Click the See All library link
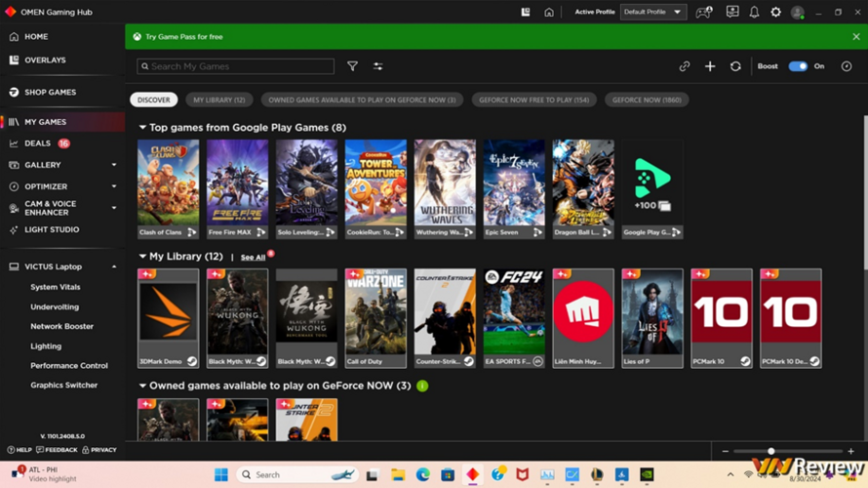 click(253, 258)
